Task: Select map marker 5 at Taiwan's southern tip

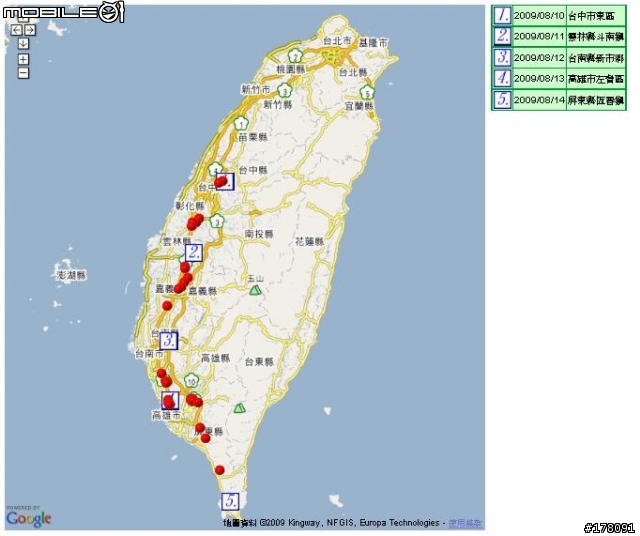Action: click(x=230, y=501)
